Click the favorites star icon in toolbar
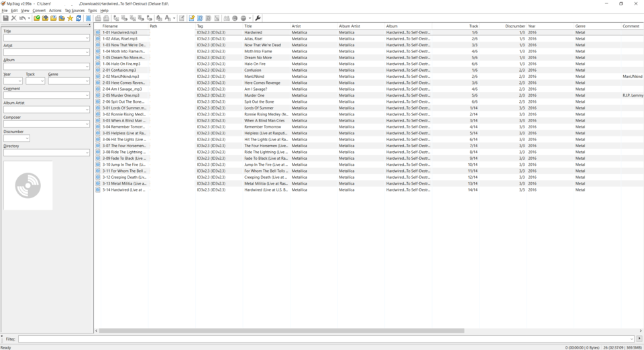The width and height of the screenshot is (644, 350). pyautogui.click(x=70, y=18)
